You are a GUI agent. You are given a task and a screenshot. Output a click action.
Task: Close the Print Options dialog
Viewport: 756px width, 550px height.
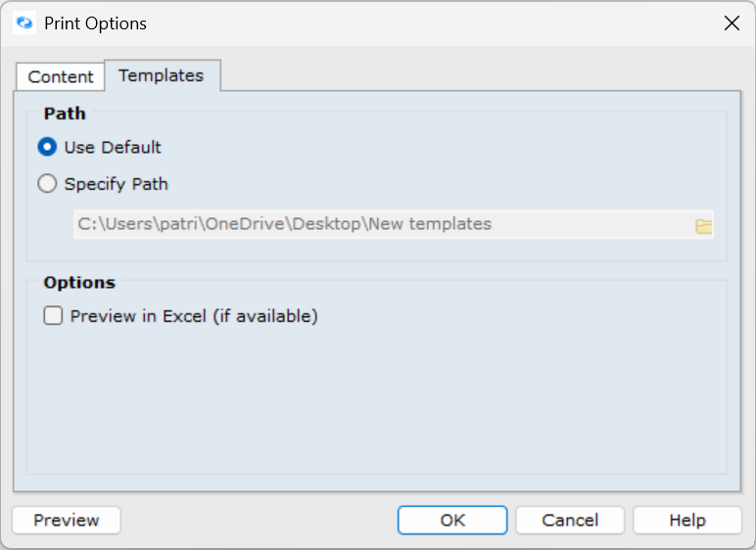tap(732, 23)
